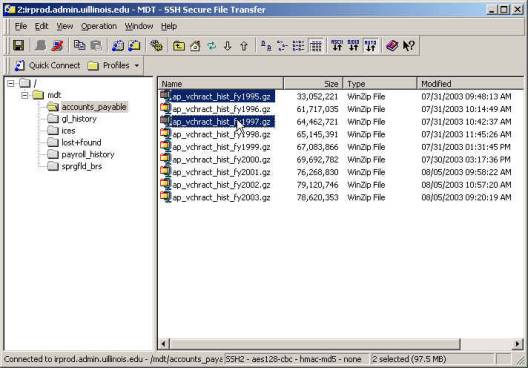The height and width of the screenshot is (368, 528).
Task: Sort files by Size column header
Action: coord(313,83)
